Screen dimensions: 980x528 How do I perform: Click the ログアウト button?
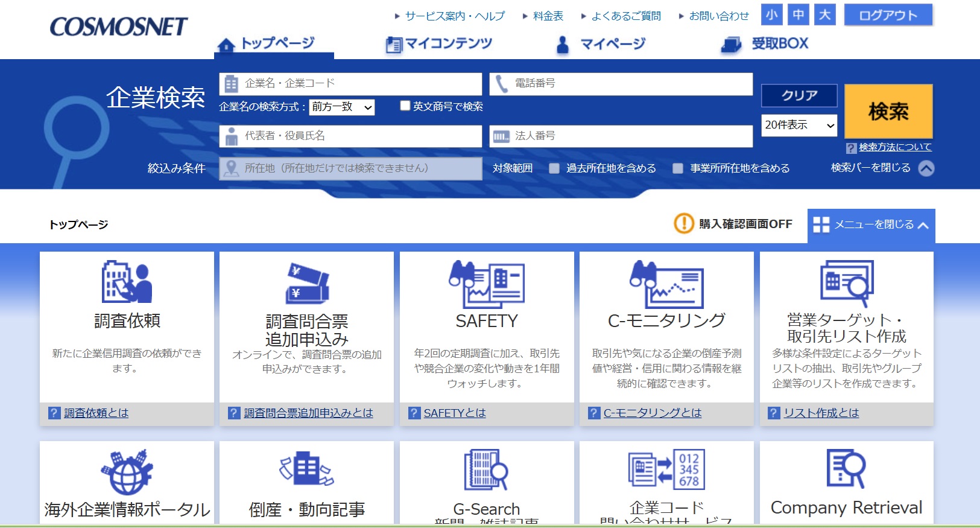coord(888,15)
